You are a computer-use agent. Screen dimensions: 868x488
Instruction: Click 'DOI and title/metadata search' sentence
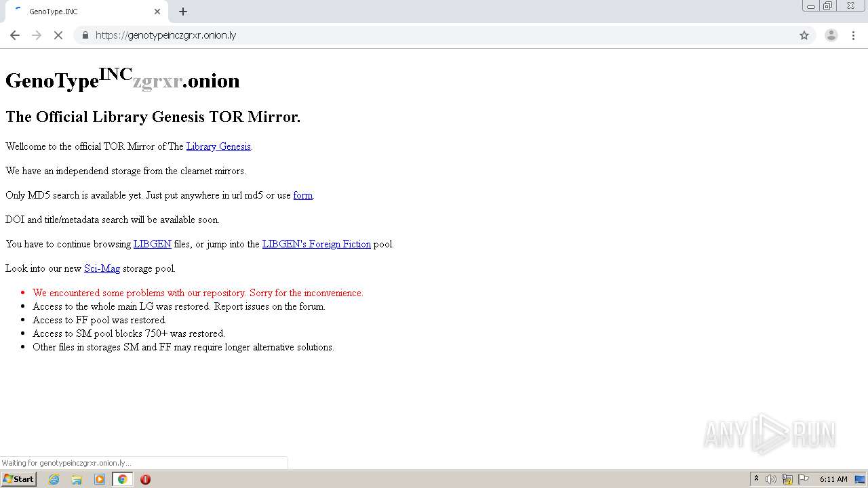tap(113, 220)
